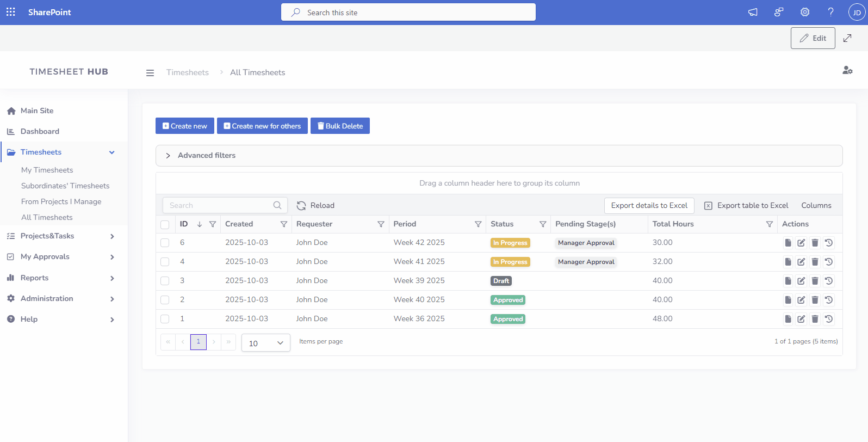Toggle the select-all header checkbox
This screenshot has height=442, width=868.
click(x=165, y=224)
